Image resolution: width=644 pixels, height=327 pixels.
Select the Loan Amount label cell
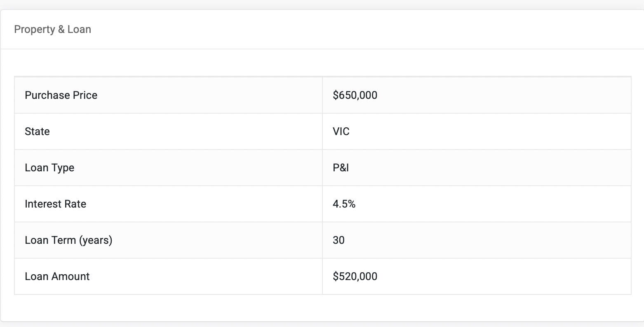tap(57, 276)
